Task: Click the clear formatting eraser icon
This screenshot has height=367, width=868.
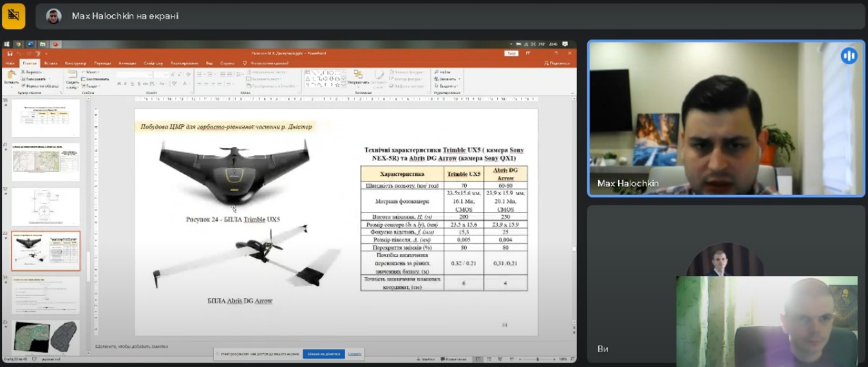Action: [189, 75]
